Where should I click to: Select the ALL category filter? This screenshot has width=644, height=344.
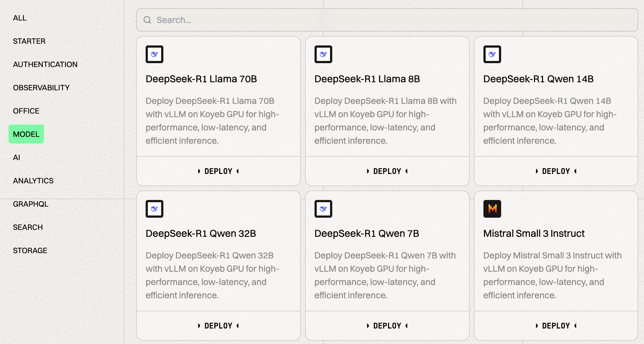click(20, 18)
